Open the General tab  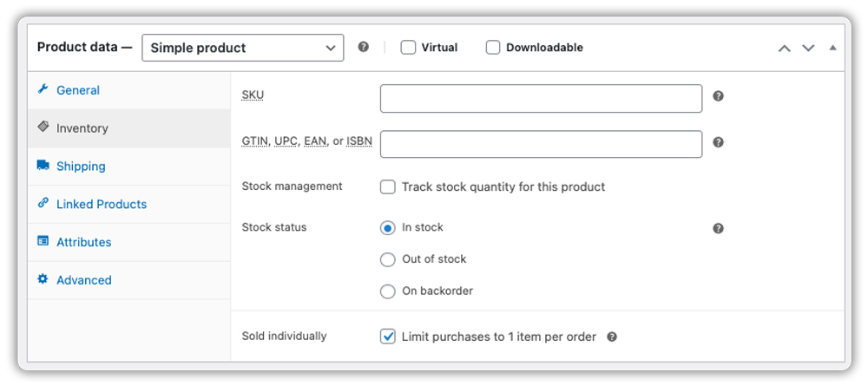coord(129,90)
